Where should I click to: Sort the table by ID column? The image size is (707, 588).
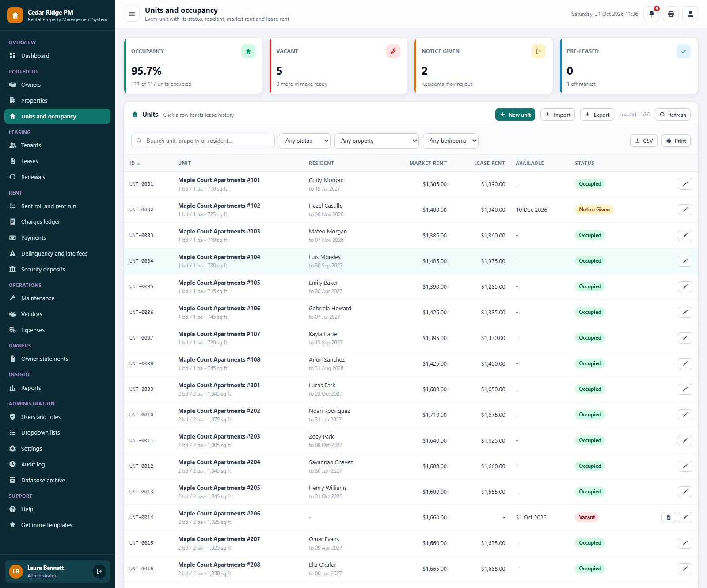pos(135,163)
